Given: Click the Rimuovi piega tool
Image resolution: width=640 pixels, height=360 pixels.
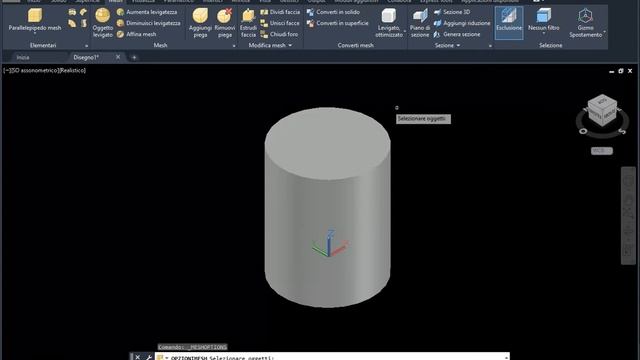Looking at the screenshot, I should (x=224, y=23).
